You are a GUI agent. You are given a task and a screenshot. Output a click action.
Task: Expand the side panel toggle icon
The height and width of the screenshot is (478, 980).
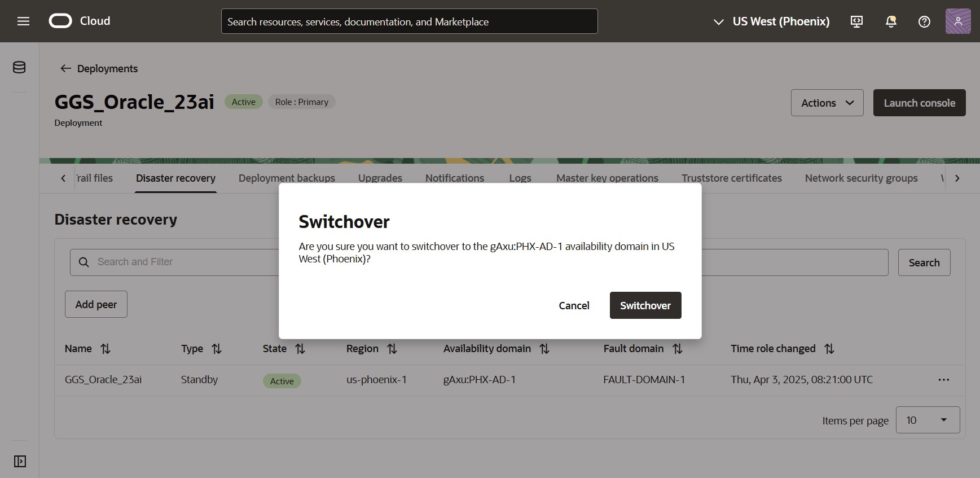pos(20,461)
